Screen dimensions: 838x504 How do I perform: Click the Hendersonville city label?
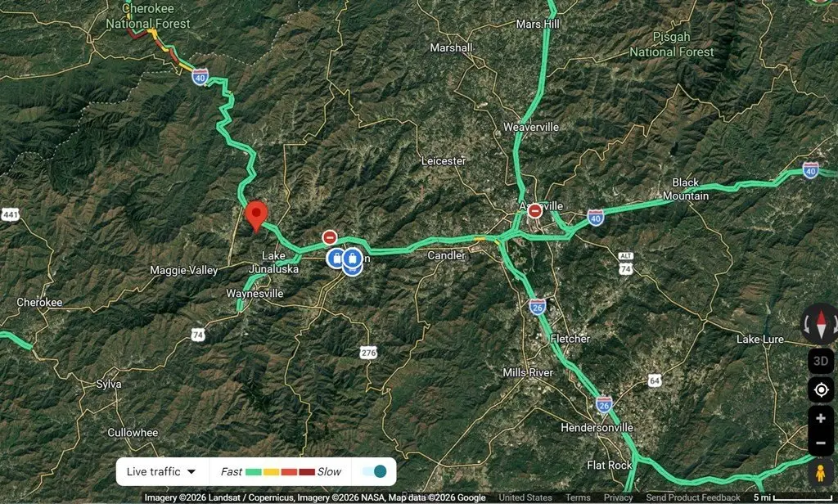click(597, 428)
